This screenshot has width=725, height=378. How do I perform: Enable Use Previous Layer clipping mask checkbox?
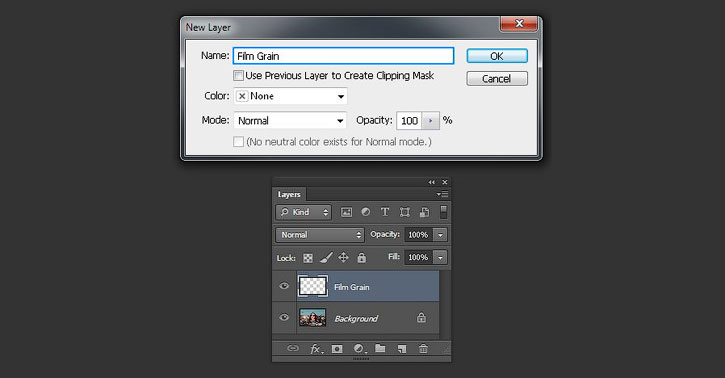pyautogui.click(x=239, y=75)
